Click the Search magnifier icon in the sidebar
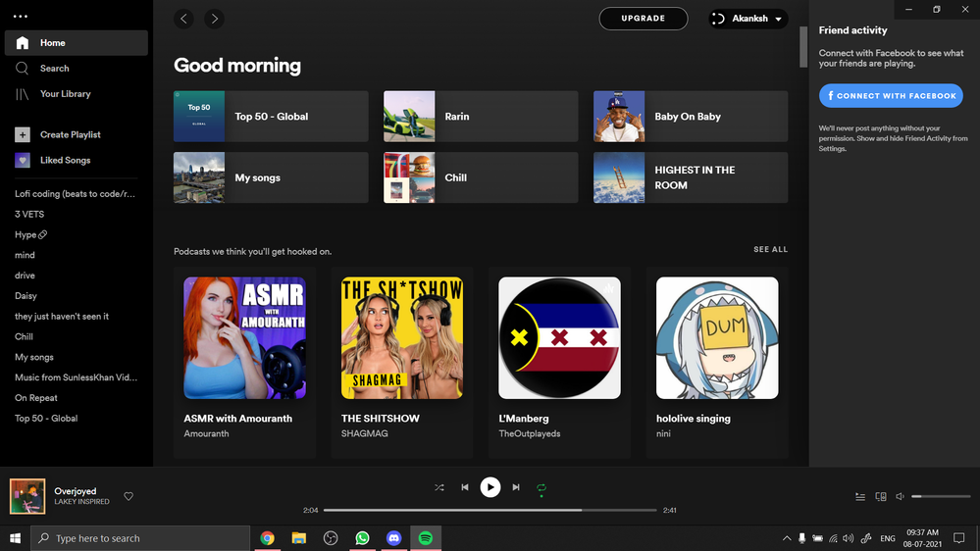Screen dimensions: 980x551 pos(23,68)
